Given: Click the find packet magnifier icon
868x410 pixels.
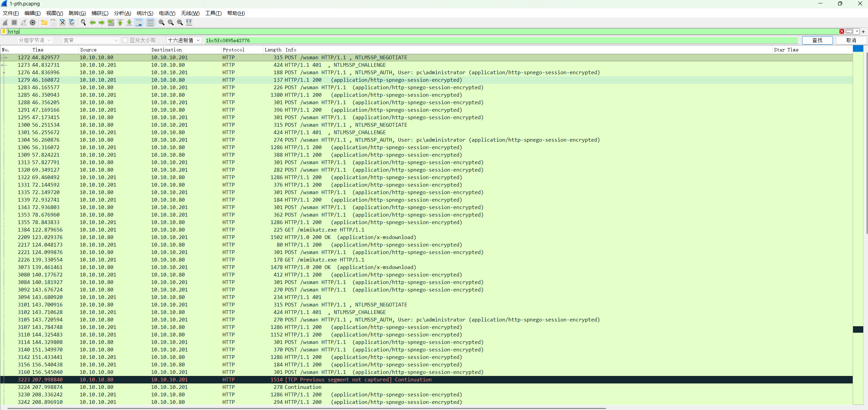Looking at the screenshot, I should [83, 22].
